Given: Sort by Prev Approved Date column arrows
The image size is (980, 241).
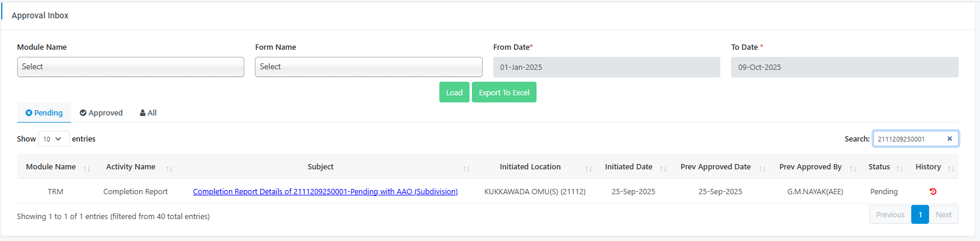Looking at the screenshot, I should pyautogui.click(x=762, y=169).
